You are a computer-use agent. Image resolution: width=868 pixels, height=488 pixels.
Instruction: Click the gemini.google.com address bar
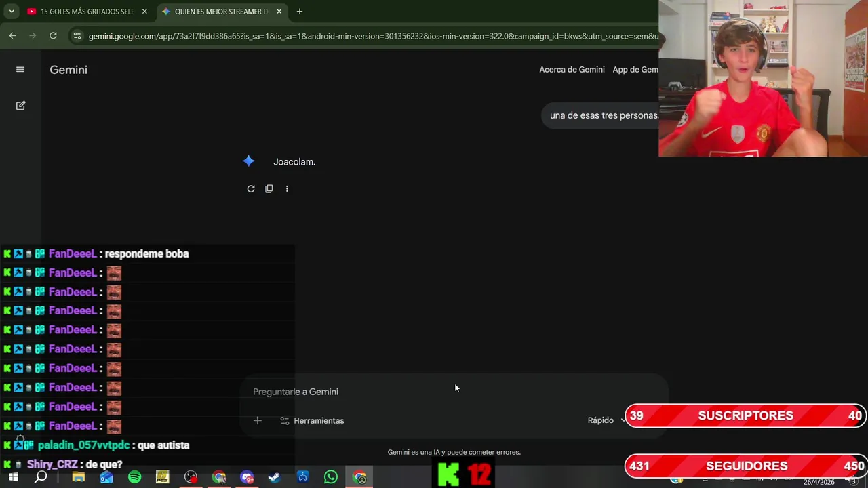373,36
